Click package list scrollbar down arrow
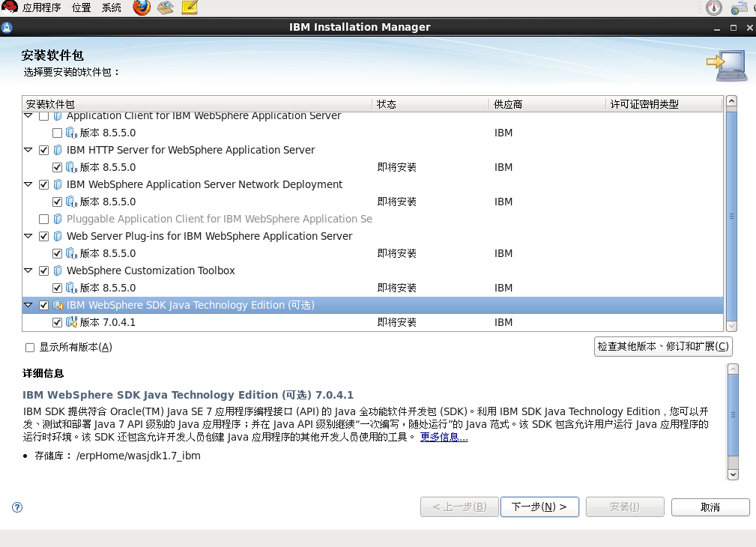The height and width of the screenshot is (547, 756). (731, 326)
